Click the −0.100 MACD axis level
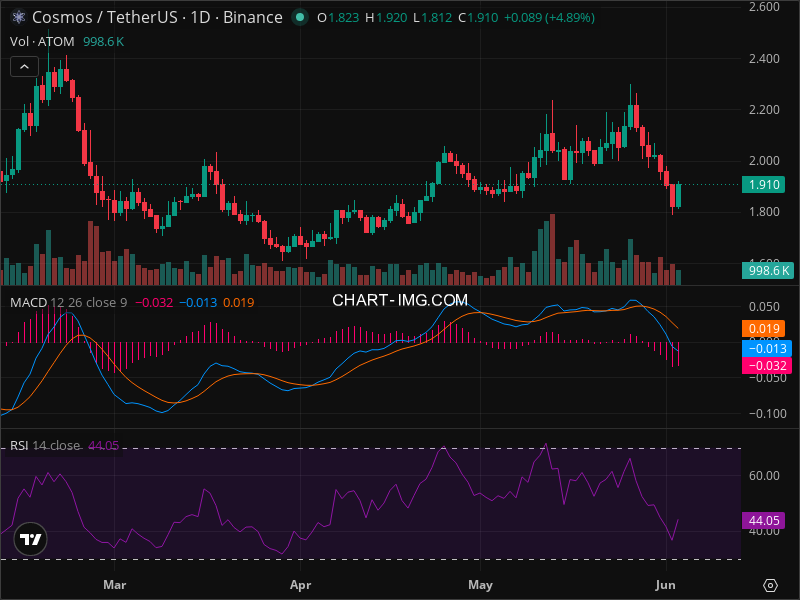Viewport: 800px width, 600px height. [767, 413]
